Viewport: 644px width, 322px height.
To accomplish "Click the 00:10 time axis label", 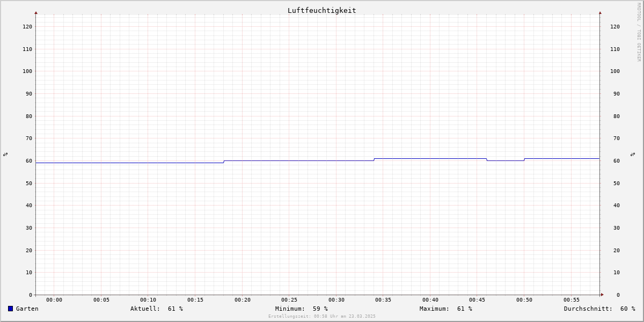I will (148, 299).
